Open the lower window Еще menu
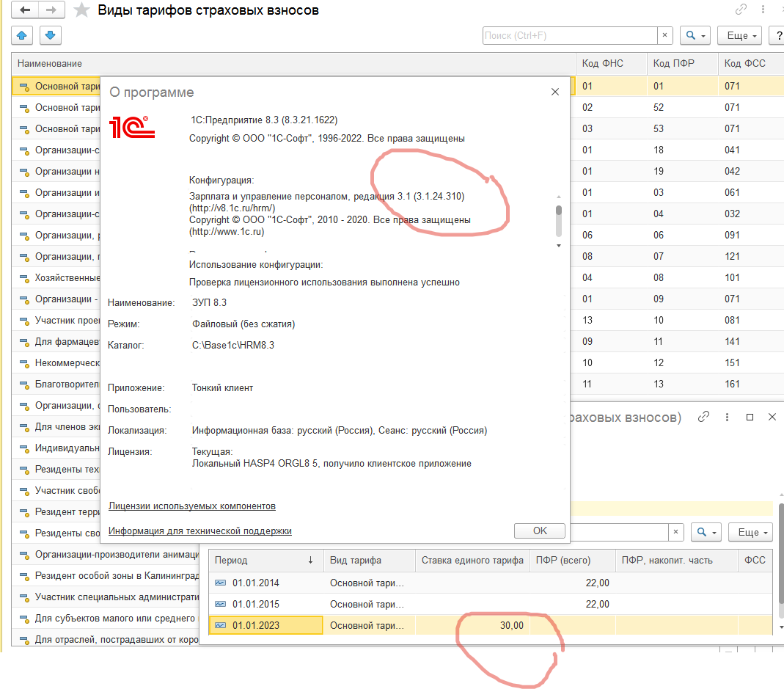This screenshot has width=784, height=689. click(750, 533)
